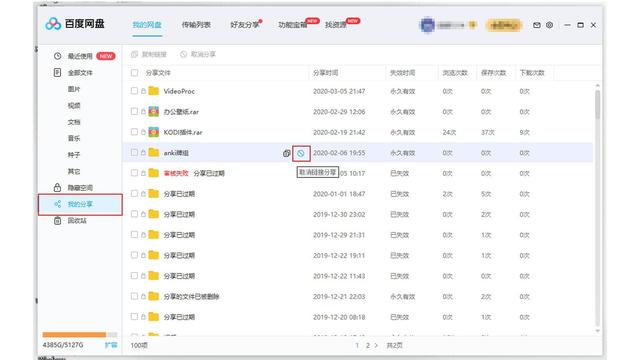Click the gold VIP badge beside username
This screenshot has width=640, height=360.
473,25
